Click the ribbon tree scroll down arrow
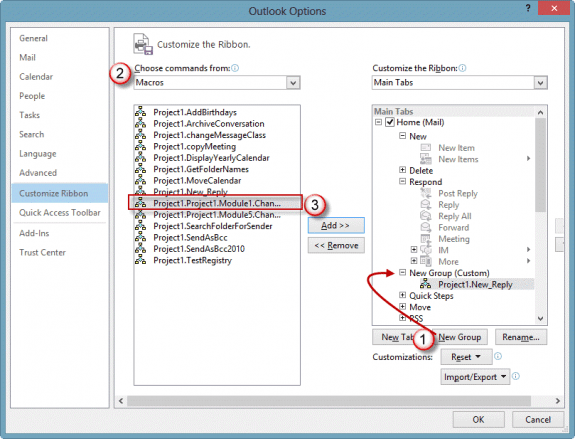 pyautogui.click(x=540, y=319)
